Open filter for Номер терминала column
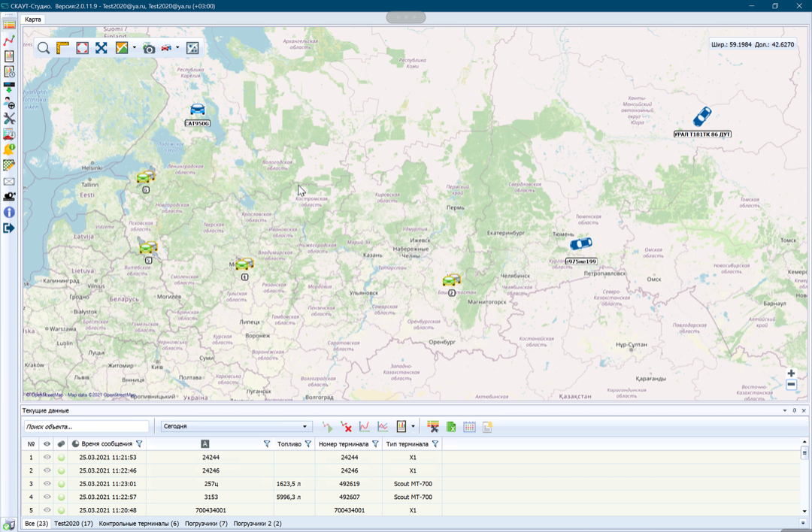 [375, 444]
